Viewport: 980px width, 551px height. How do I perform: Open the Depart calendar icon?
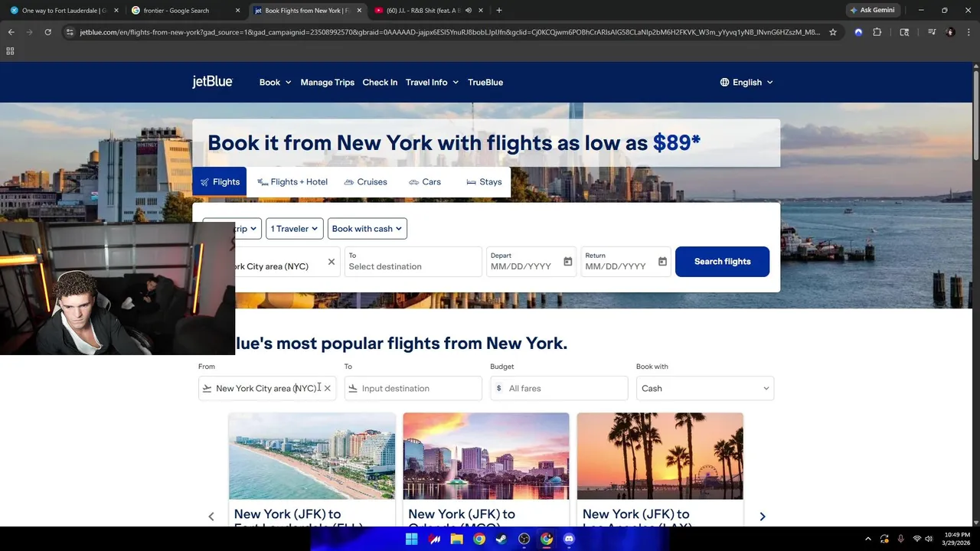click(x=567, y=262)
